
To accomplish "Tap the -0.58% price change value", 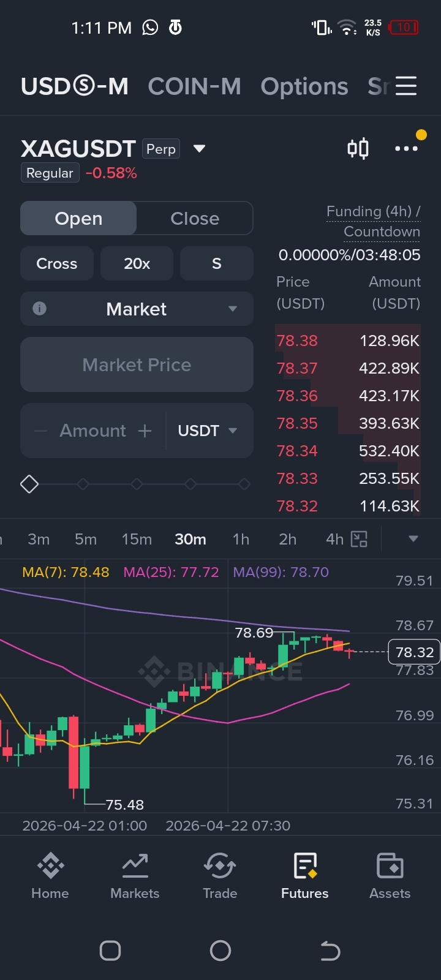I will 111,173.
